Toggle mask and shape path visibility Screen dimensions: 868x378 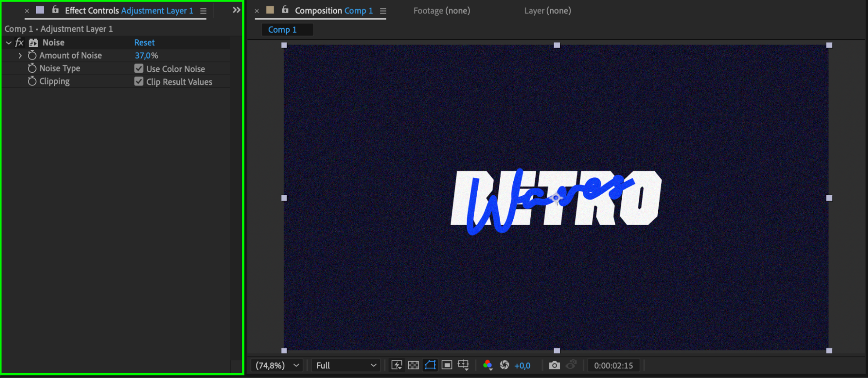coord(430,365)
